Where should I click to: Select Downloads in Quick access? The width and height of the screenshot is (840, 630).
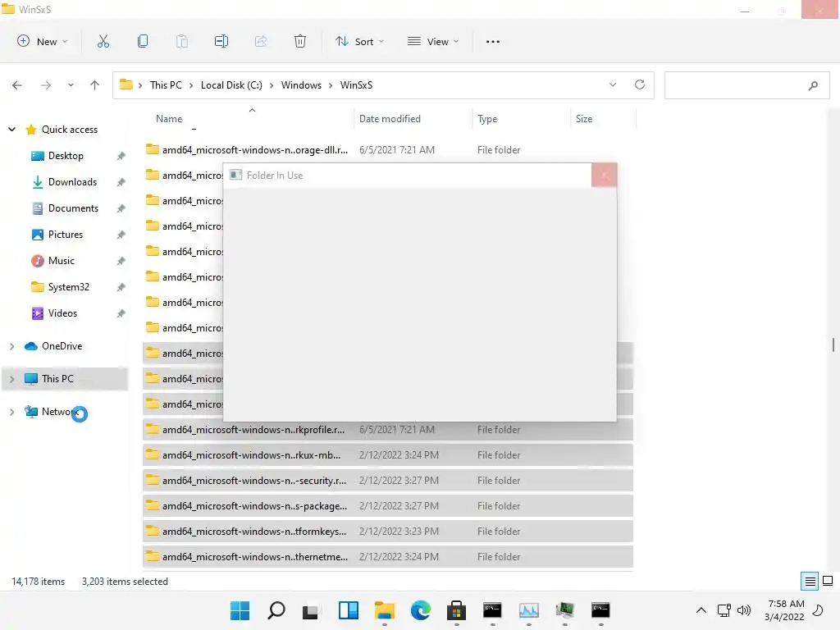click(x=72, y=182)
